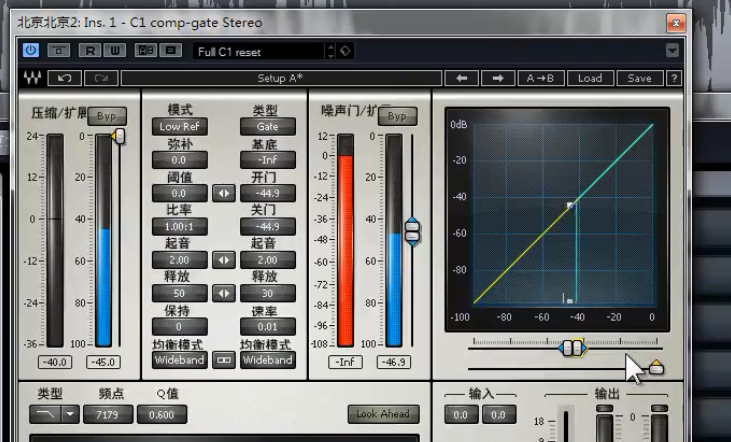Click the release link arrows icon

coord(224,293)
